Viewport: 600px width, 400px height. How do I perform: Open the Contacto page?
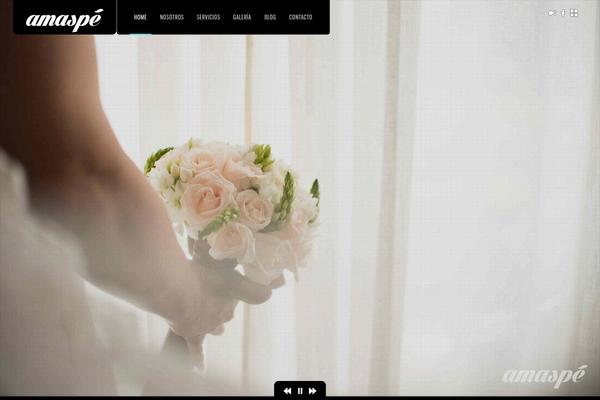300,17
